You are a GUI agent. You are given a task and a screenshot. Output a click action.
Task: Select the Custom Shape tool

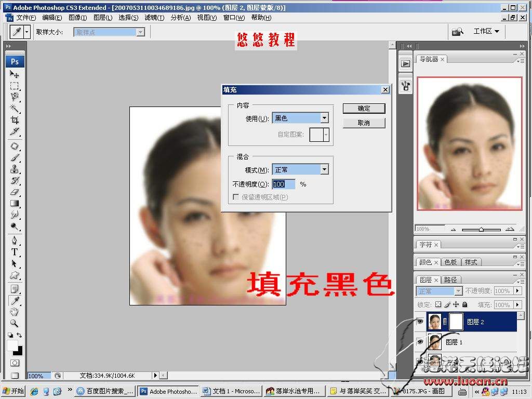click(x=14, y=275)
